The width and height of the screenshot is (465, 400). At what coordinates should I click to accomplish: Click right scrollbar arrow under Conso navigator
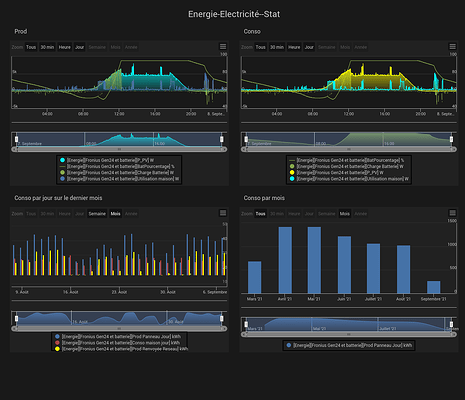454,149
